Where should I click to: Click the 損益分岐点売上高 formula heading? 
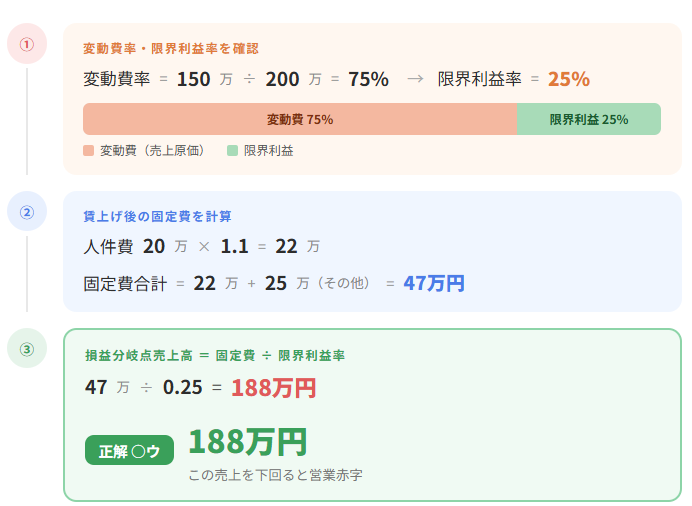(215, 355)
